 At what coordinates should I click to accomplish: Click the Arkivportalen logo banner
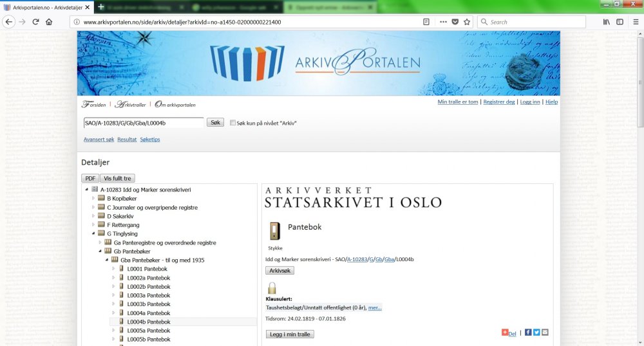[x=318, y=63]
